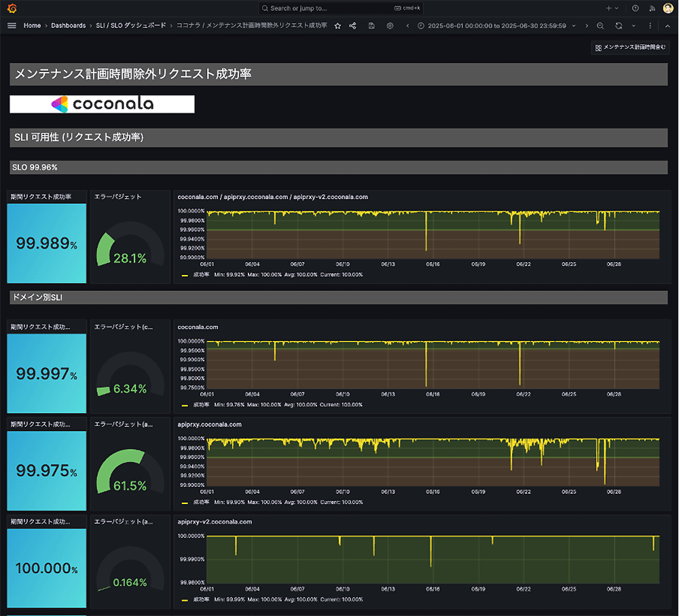This screenshot has width=679, height=616.
Task: Open the time range picker dropdown
Action: [x=495, y=26]
